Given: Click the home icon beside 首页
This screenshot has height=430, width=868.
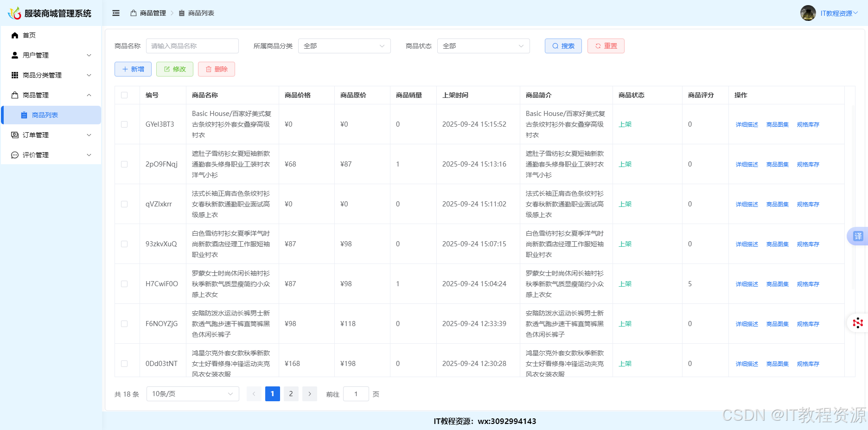Looking at the screenshot, I should 15,35.
